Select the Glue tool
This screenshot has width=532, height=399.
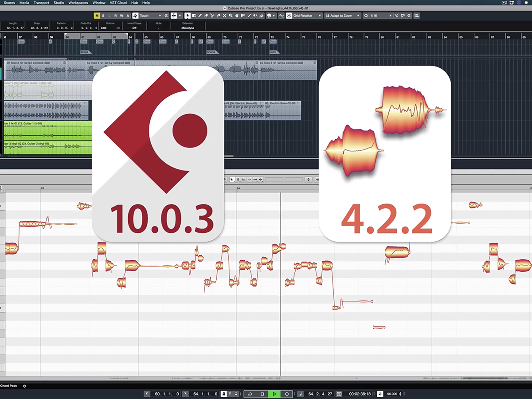(x=219, y=16)
